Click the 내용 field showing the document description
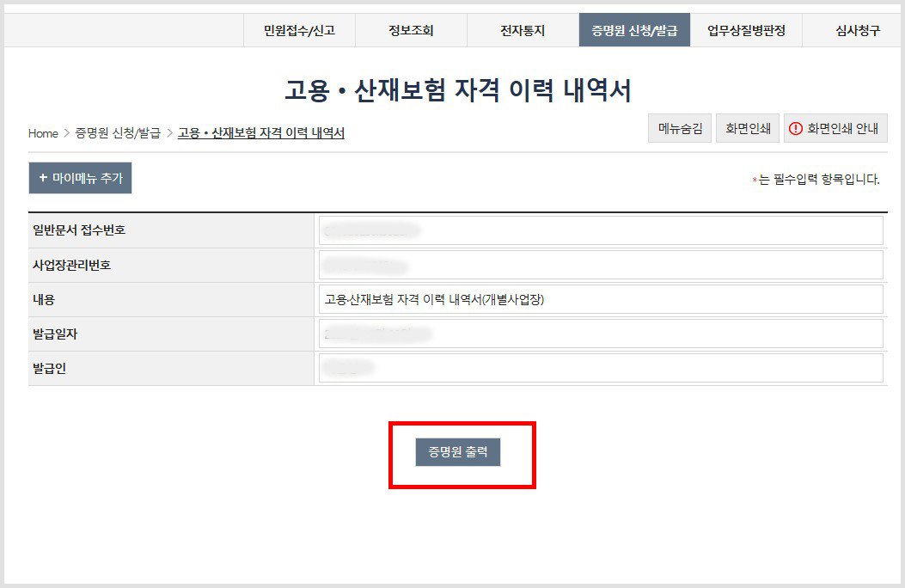 [x=600, y=298]
